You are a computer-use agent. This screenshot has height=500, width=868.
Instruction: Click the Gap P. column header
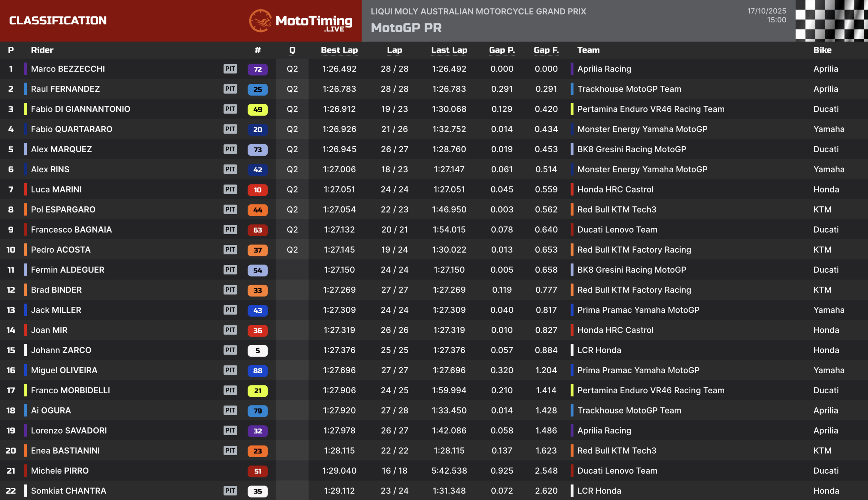tap(501, 50)
